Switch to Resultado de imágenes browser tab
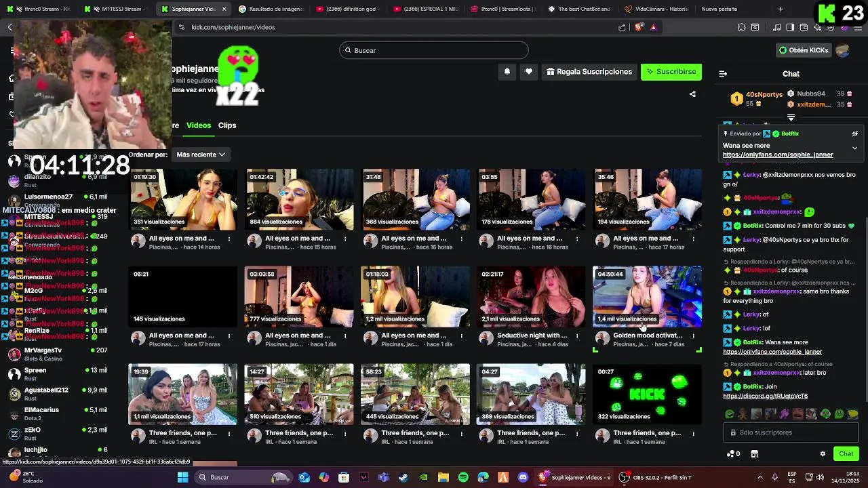 [x=271, y=9]
